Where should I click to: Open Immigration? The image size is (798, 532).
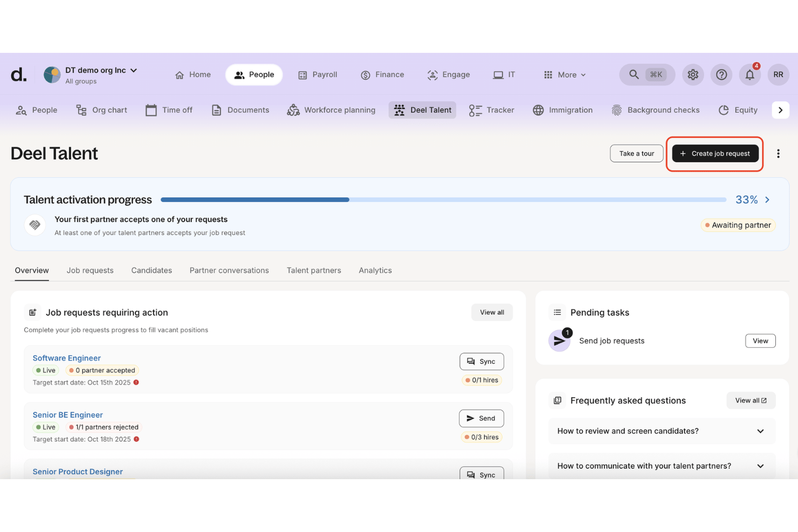(x=563, y=110)
